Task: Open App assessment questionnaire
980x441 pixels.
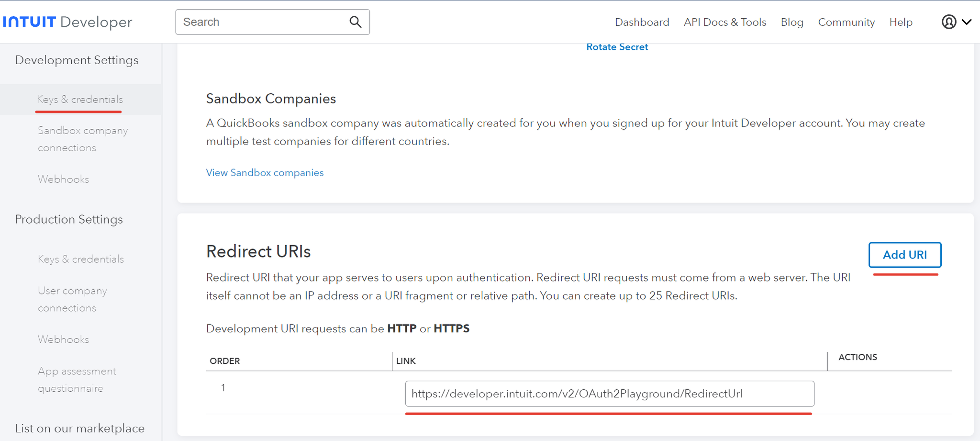Action: (77, 379)
